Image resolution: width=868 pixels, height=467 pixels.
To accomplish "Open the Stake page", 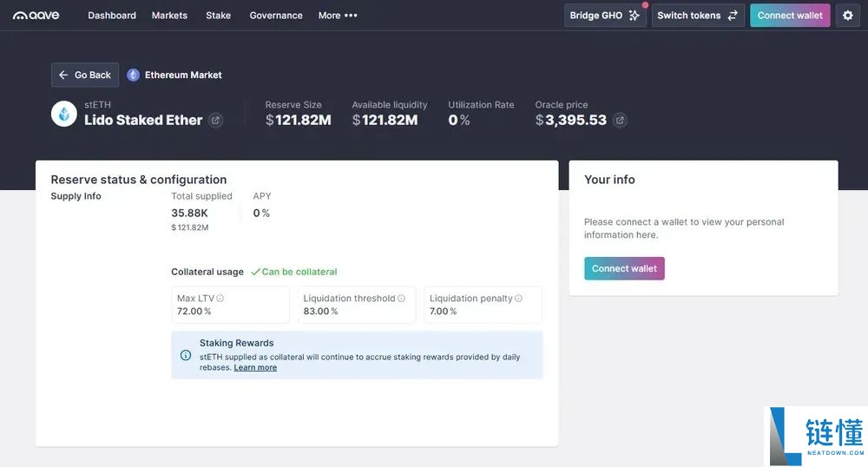I will 219,16.
